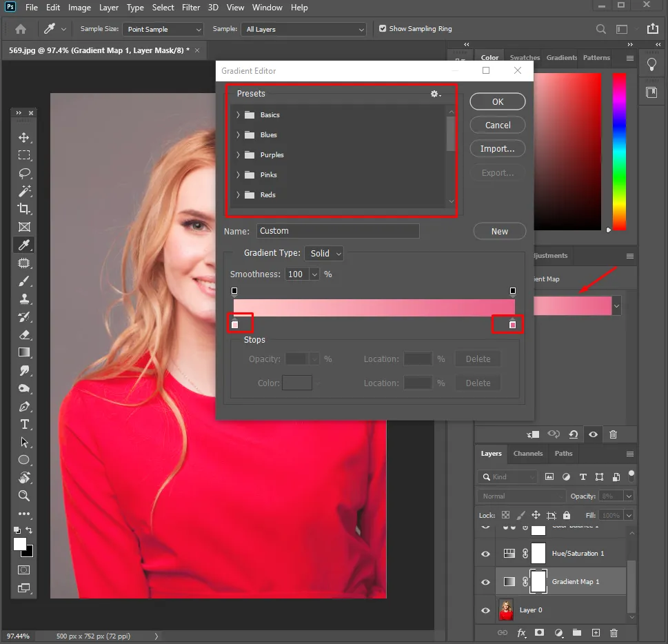The height and width of the screenshot is (644, 668).
Task: Select the Eraser tool
Action: pyautogui.click(x=24, y=334)
